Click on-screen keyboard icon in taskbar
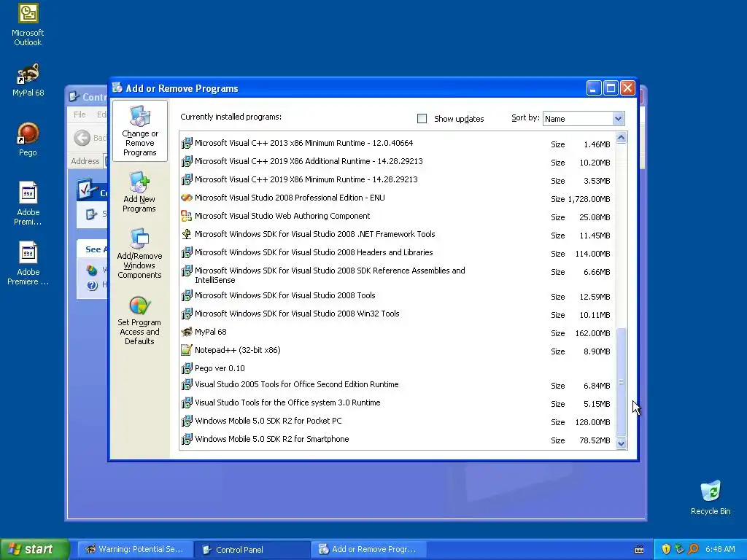 coord(639,550)
